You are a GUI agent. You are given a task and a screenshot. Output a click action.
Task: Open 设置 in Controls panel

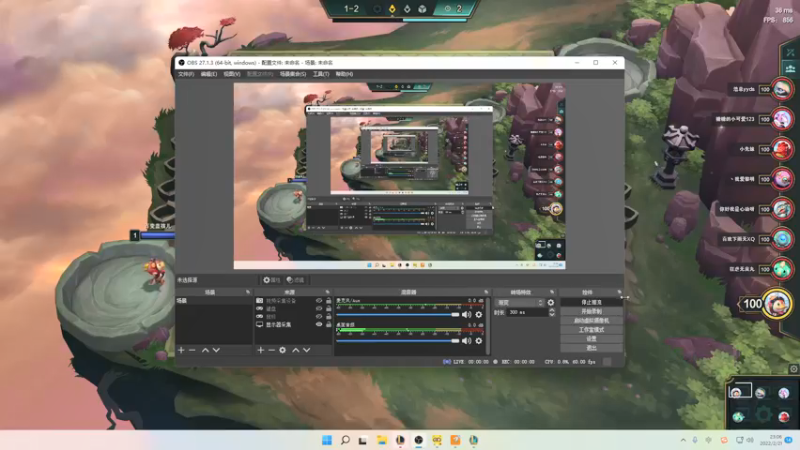(591, 339)
